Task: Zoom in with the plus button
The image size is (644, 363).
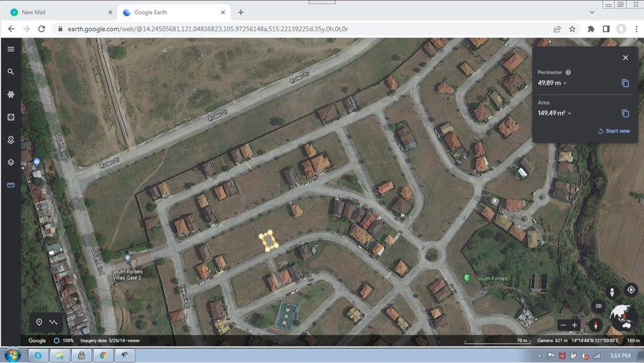Action: pyautogui.click(x=574, y=325)
